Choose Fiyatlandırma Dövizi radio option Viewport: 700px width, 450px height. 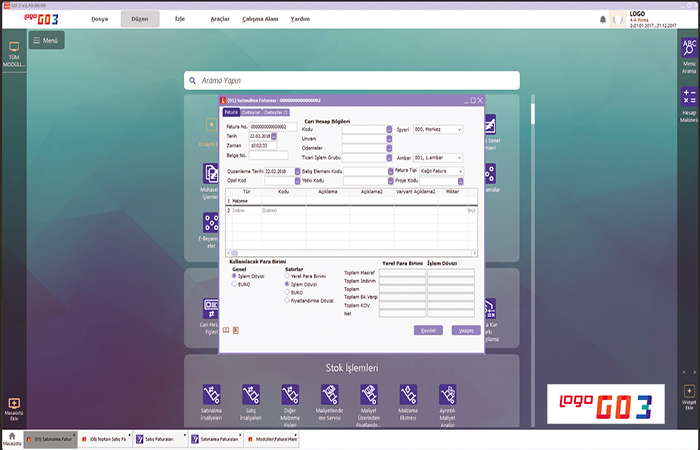point(288,299)
